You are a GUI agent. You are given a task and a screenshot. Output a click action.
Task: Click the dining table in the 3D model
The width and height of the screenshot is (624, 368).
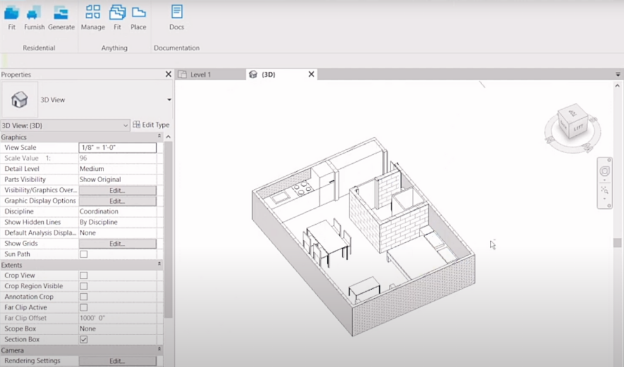pos(328,238)
